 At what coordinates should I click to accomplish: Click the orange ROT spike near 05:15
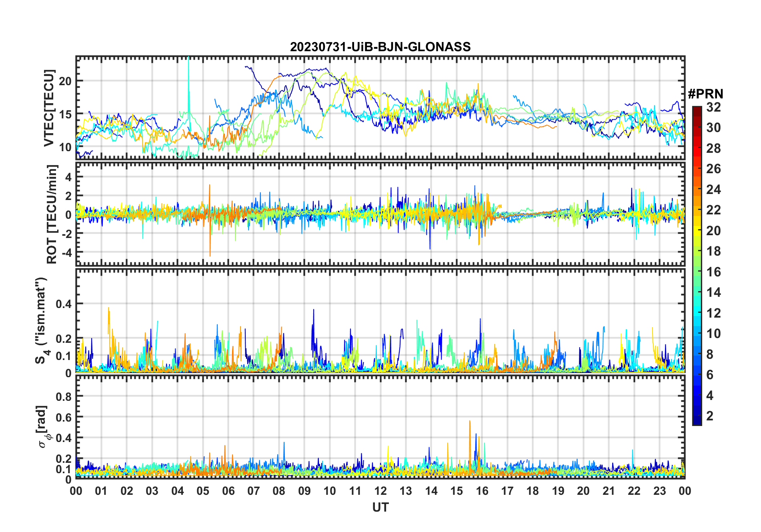[210, 220]
